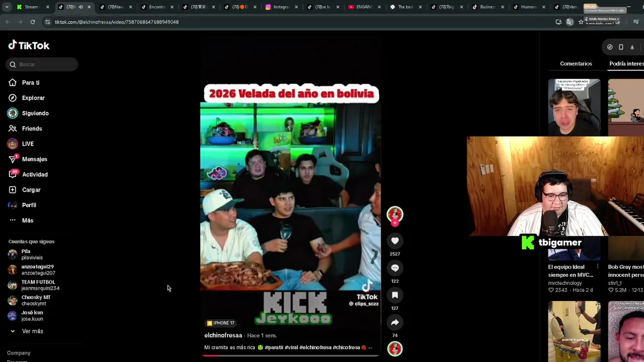Click the download icon in toolbar
Image resolution: width=644 pixels, height=362 pixels.
point(632,47)
